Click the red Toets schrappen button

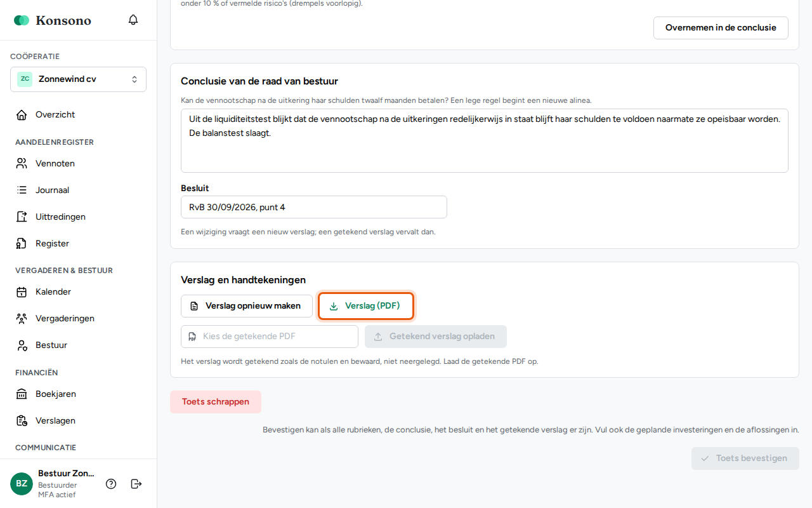tap(216, 402)
